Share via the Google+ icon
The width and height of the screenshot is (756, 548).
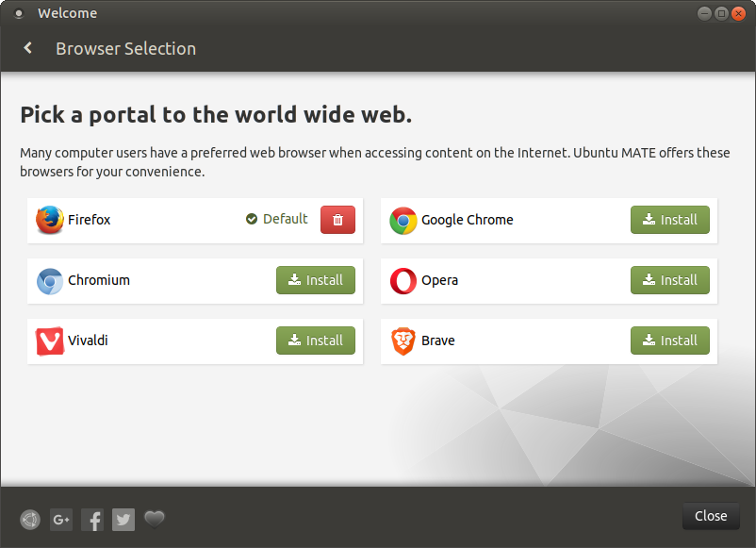60,520
